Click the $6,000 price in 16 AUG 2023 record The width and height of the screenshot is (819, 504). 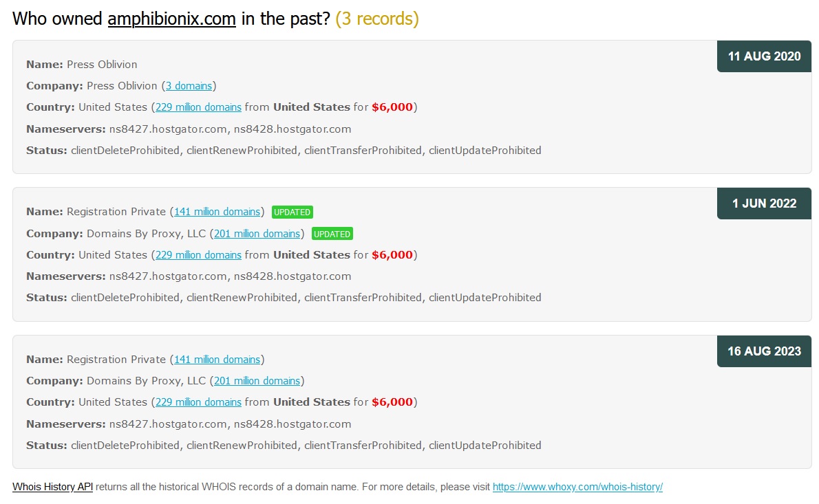click(x=392, y=402)
